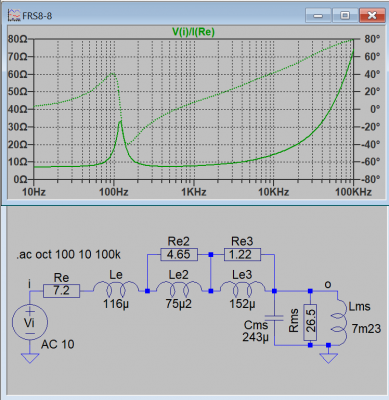Click the 10Hz frequency axis label
389x400 pixels.
pyautogui.click(x=34, y=192)
